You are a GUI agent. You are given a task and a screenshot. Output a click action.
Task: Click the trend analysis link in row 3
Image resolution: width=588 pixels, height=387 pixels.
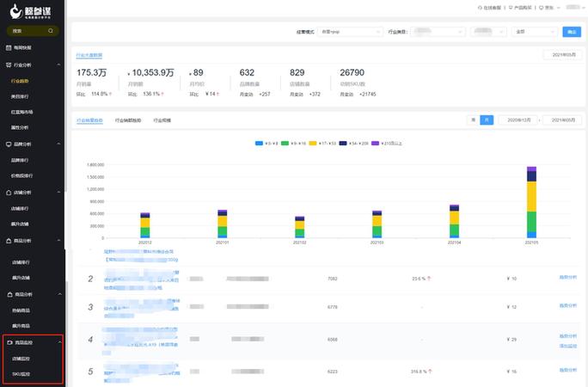click(x=567, y=305)
